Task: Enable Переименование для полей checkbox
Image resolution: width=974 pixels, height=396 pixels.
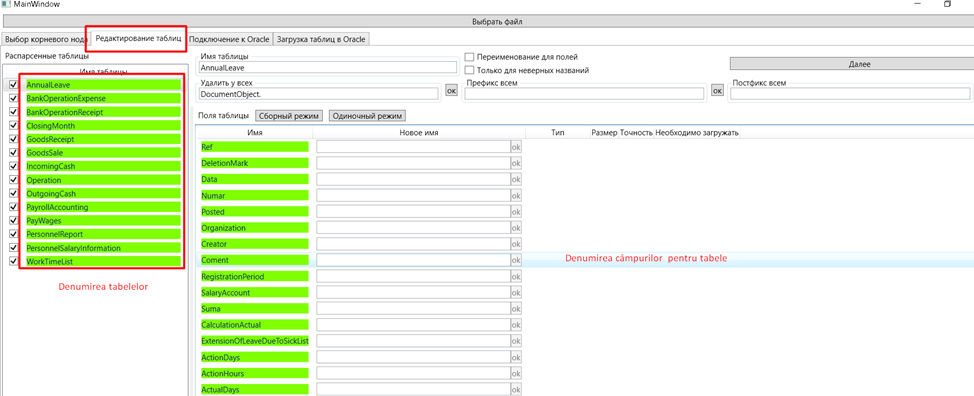Action: [x=470, y=57]
